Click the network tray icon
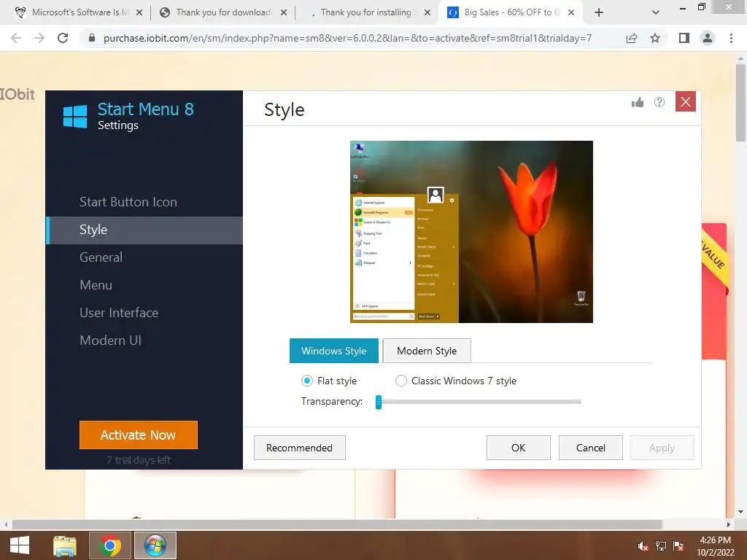The width and height of the screenshot is (747, 560). click(x=661, y=546)
